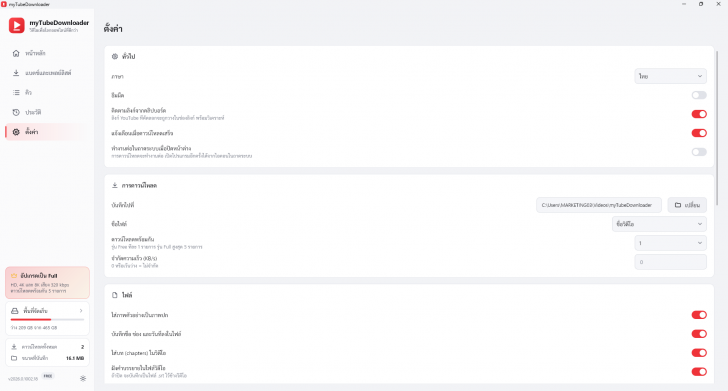Click the folder icon beside 16.1 MB

[x=14, y=358]
